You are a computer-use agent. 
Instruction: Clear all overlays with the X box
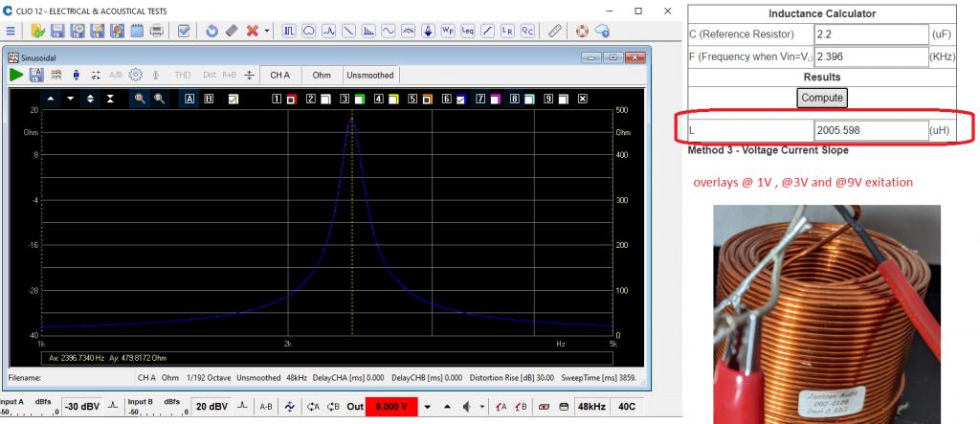pyautogui.click(x=583, y=99)
